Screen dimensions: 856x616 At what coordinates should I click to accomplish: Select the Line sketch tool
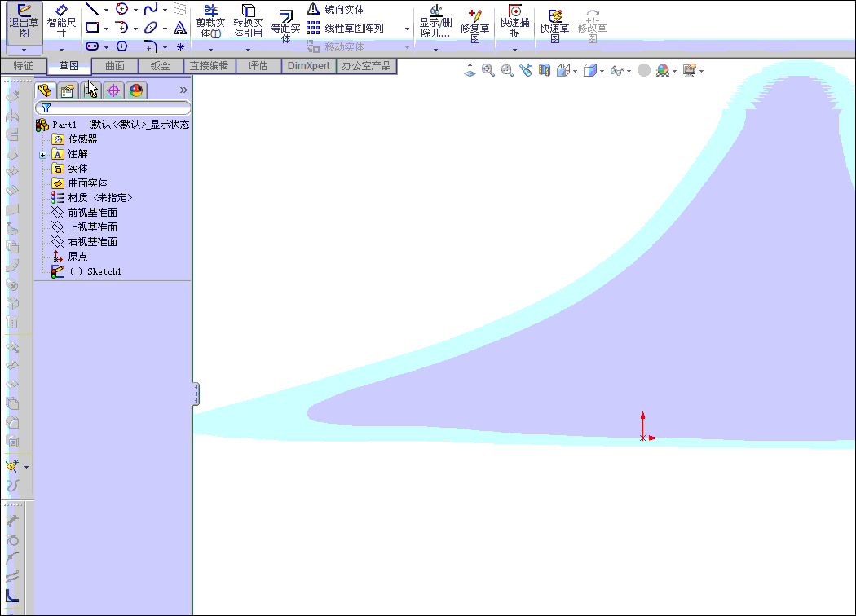coord(91,9)
